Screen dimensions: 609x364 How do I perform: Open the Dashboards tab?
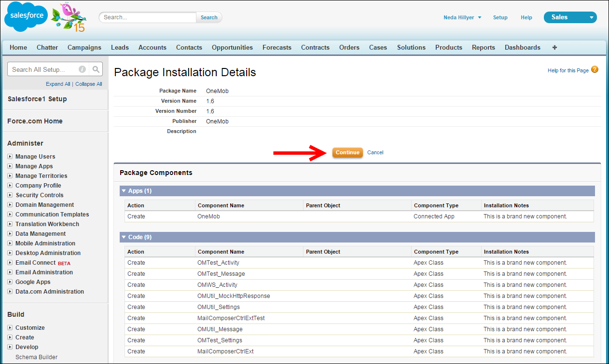(523, 47)
